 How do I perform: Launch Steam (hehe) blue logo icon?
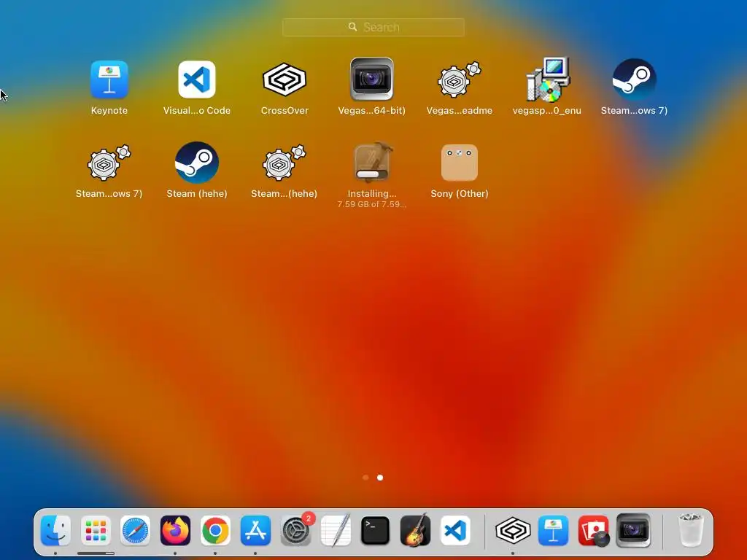tap(197, 163)
